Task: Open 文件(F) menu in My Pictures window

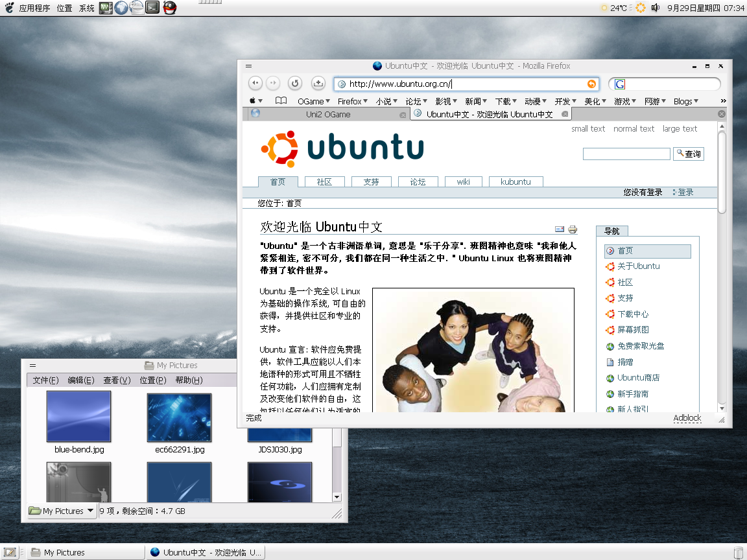Action: (x=45, y=380)
